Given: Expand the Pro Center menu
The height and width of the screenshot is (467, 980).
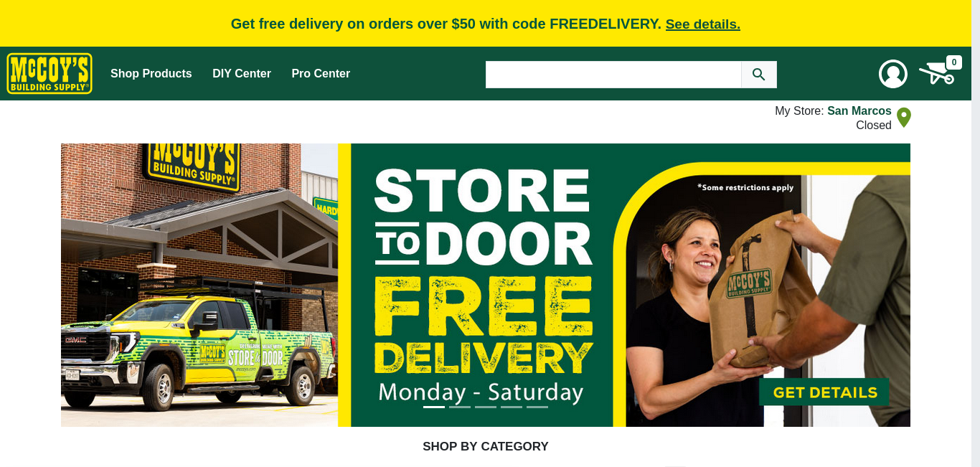Looking at the screenshot, I should pos(321,74).
